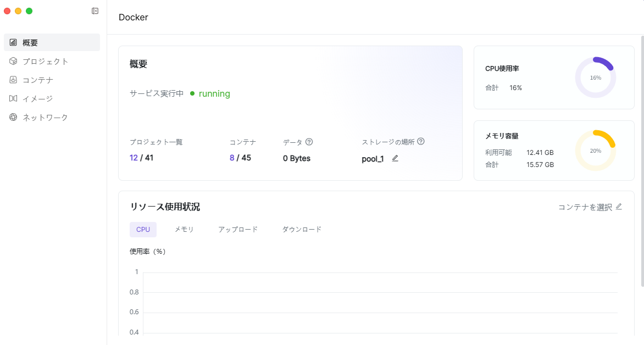Open running projects count 12 link
644x345 pixels.
tap(134, 158)
